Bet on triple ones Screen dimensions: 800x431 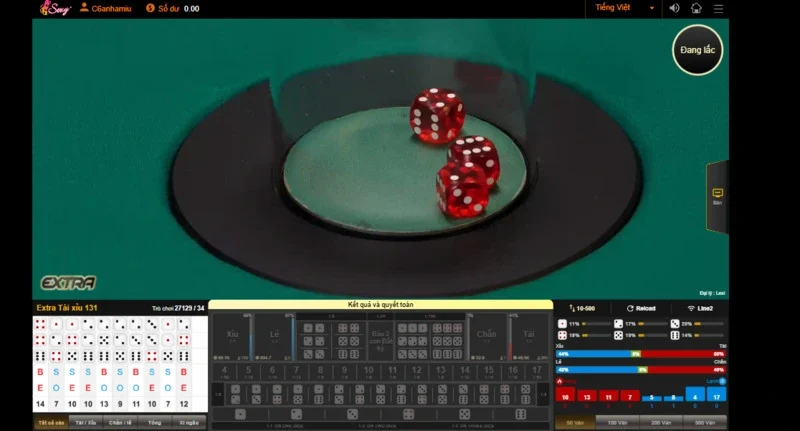tap(413, 328)
